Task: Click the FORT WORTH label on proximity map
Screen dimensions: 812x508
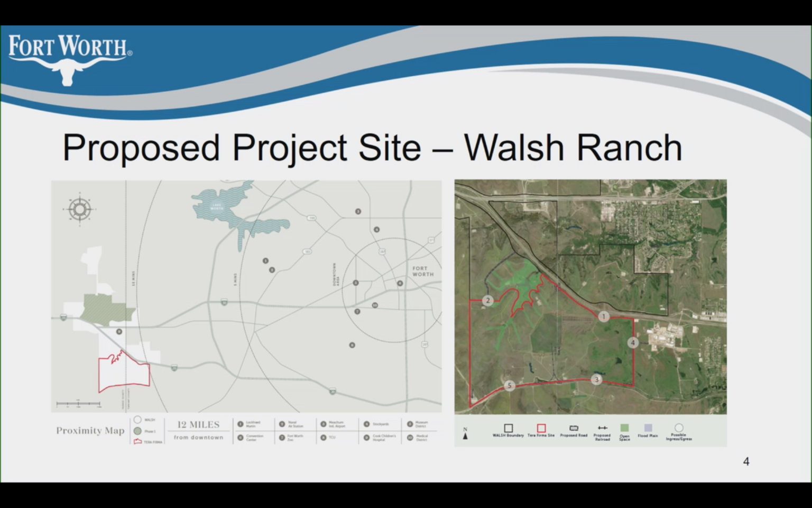Action: click(x=423, y=271)
